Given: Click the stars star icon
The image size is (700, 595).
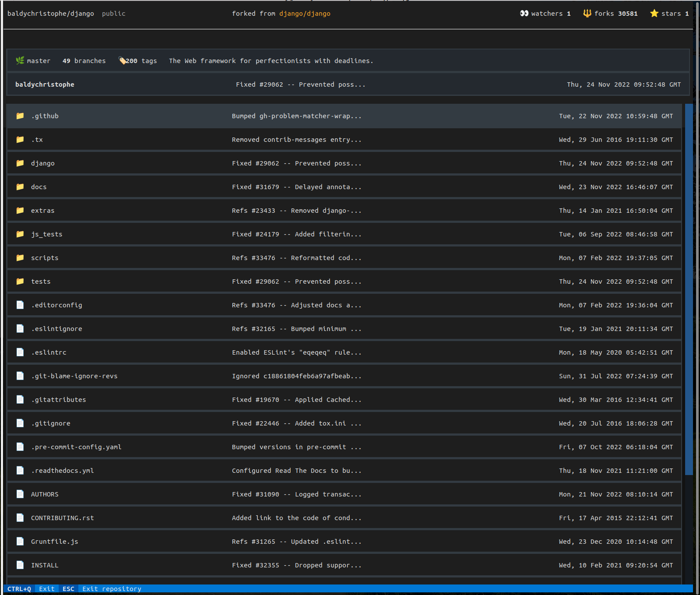Looking at the screenshot, I should point(654,14).
